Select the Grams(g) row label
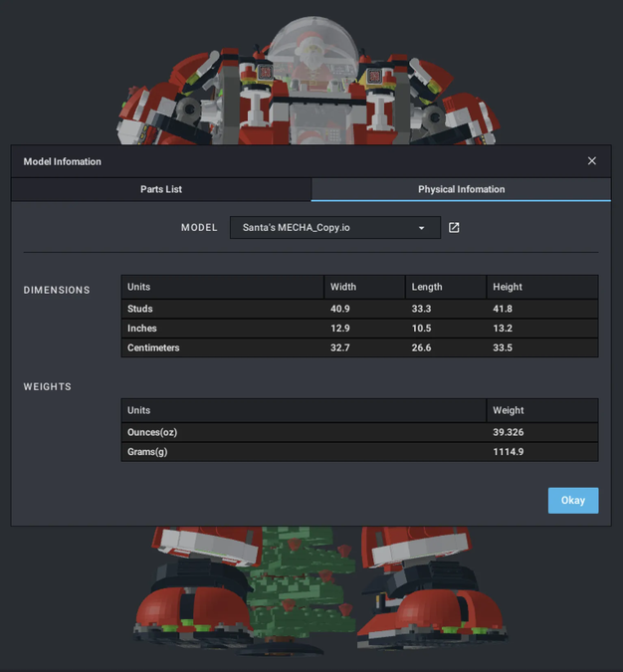The image size is (623, 672). (x=149, y=452)
